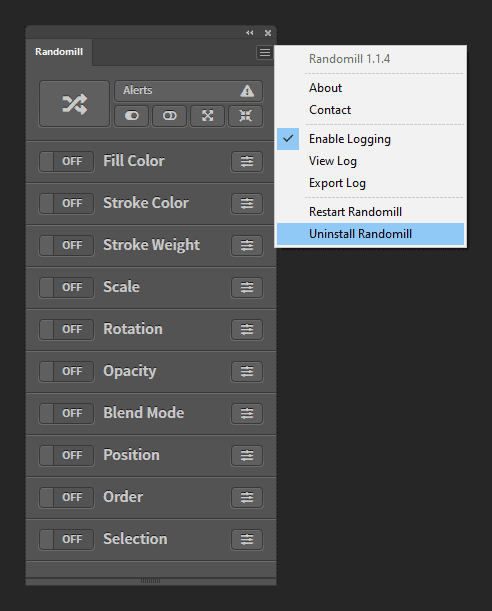Click the big shuffle randomize button
Screen dimensions: 492x611
[74, 104]
